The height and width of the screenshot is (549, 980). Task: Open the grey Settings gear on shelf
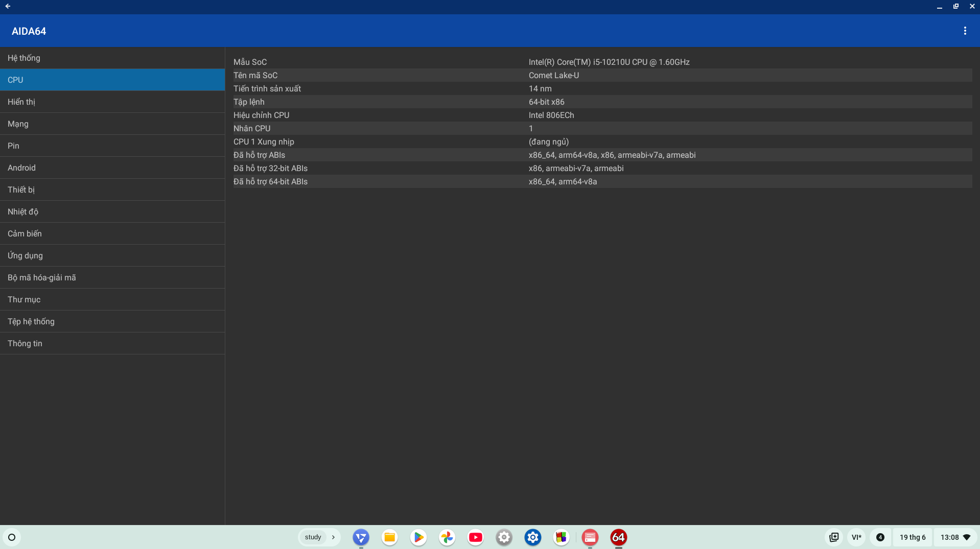[504, 537]
